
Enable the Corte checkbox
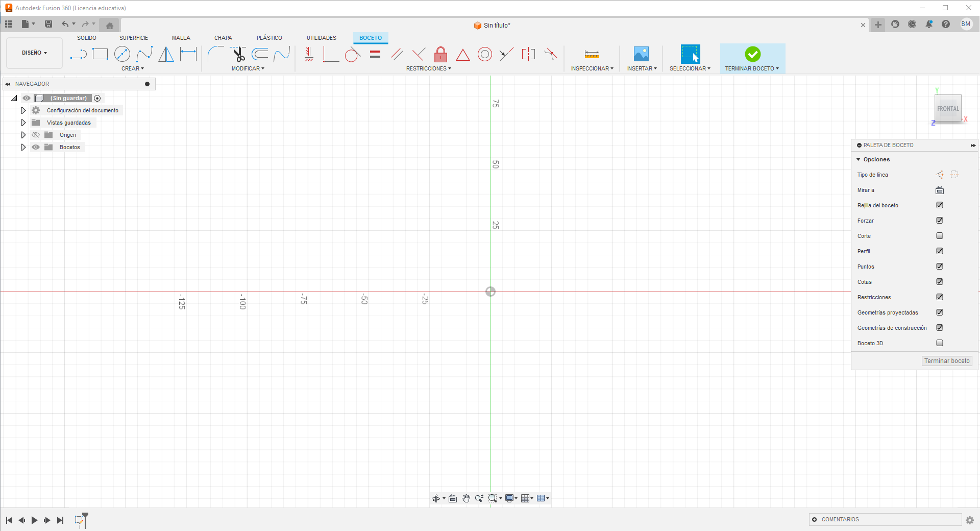pyautogui.click(x=940, y=236)
